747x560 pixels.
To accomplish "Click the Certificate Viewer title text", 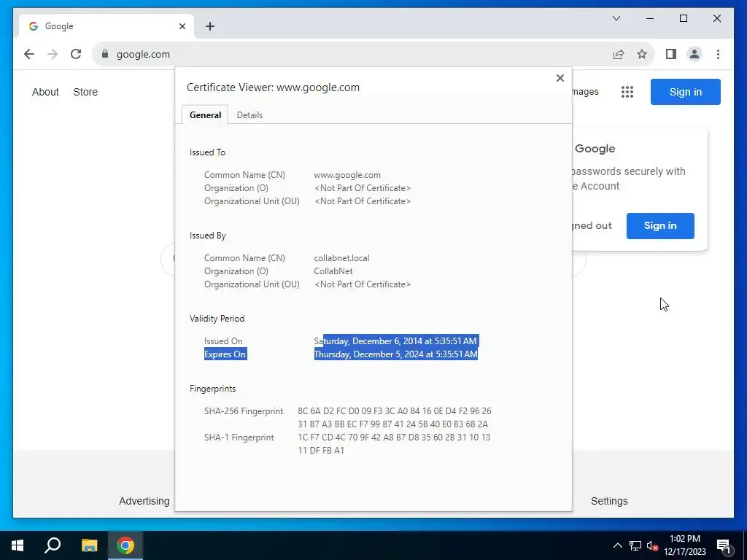I will pyautogui.click(x=273, y=87).
